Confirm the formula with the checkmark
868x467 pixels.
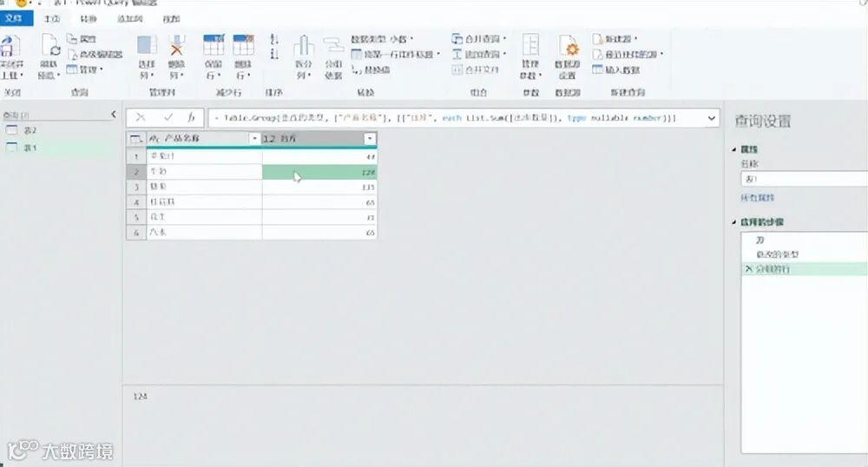click(168, 117)
